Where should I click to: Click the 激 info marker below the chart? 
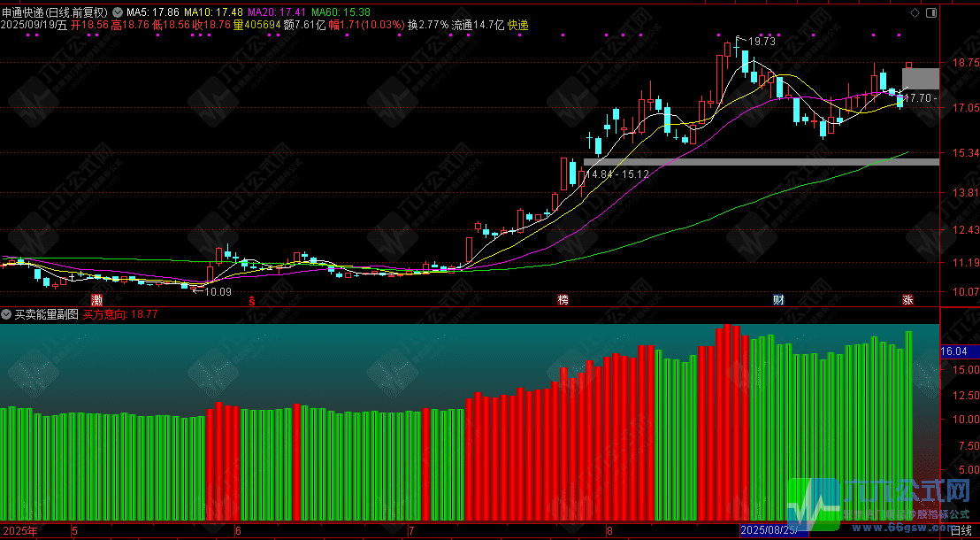(x=96, y=300)
